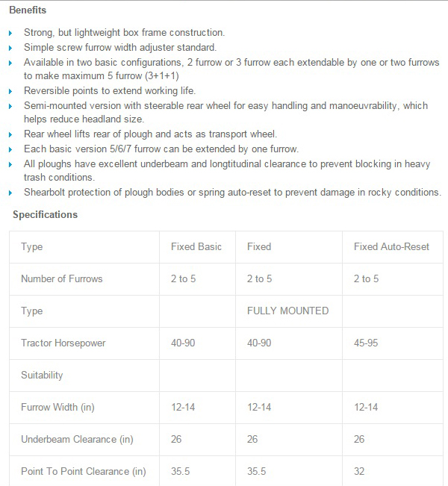Click the bullet arrow beside "Rear wheel lifts"
448x486 pixels.
click(x=10, y=134)
